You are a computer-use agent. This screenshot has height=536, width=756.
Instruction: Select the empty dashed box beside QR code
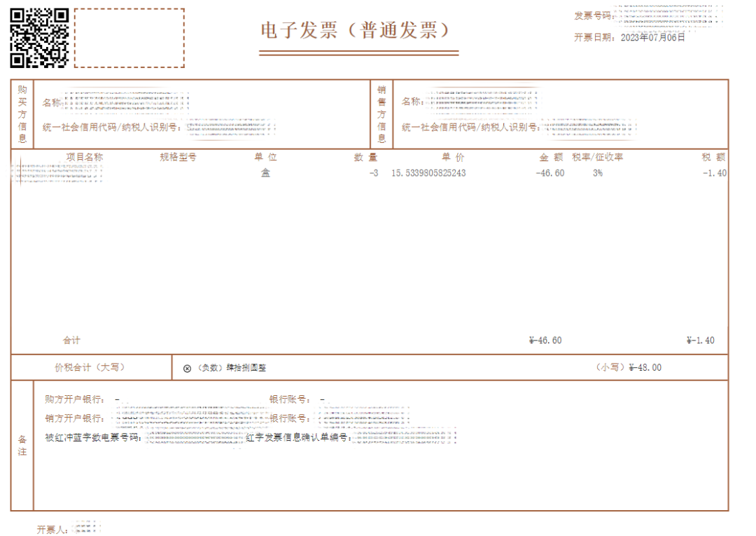point(129,38)
